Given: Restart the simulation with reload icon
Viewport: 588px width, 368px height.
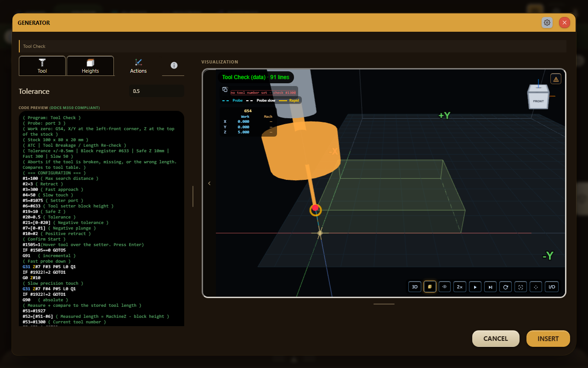Looking at the screenshot, I should (x=505, y=287).
